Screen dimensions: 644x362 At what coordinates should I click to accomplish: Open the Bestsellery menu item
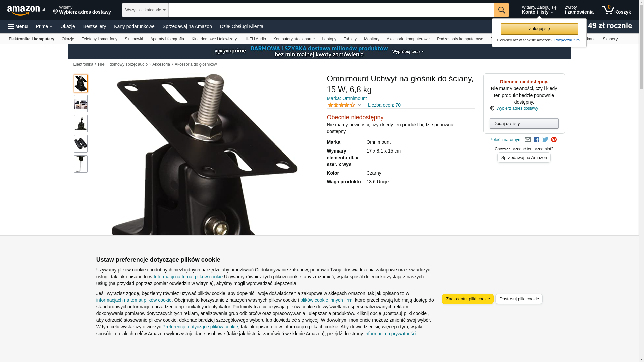(95, 26)
